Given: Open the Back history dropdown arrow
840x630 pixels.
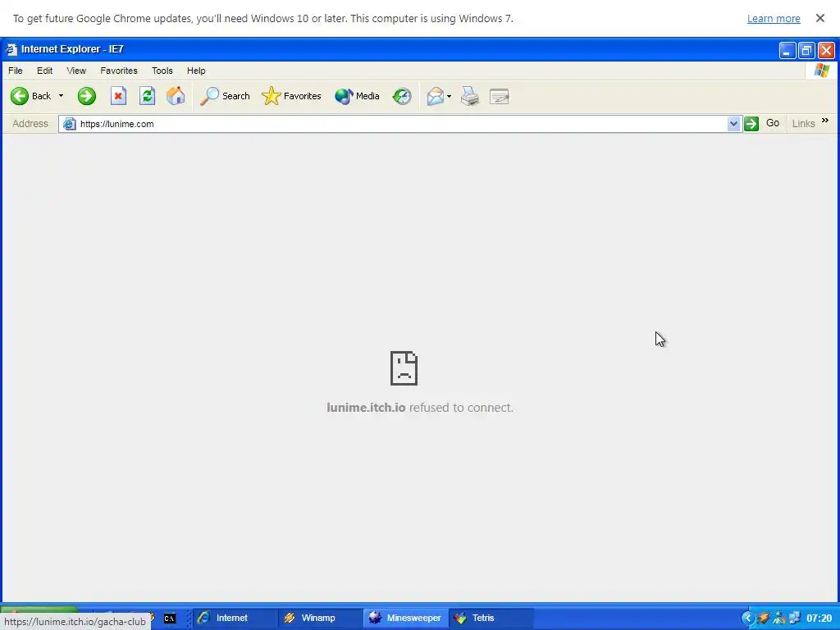Looking at the screenshot, I should coord(61,96).
